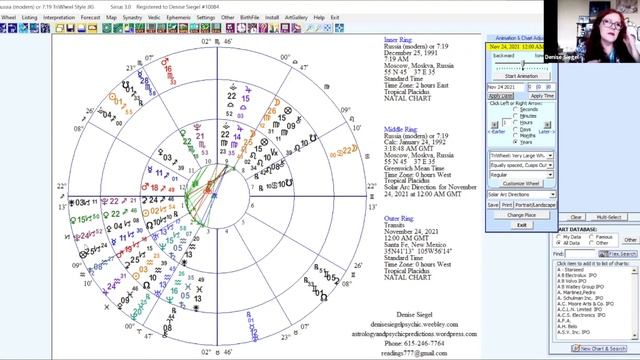Open the ArtGallery menu
The image size is (640, 360).
(296, 18)
